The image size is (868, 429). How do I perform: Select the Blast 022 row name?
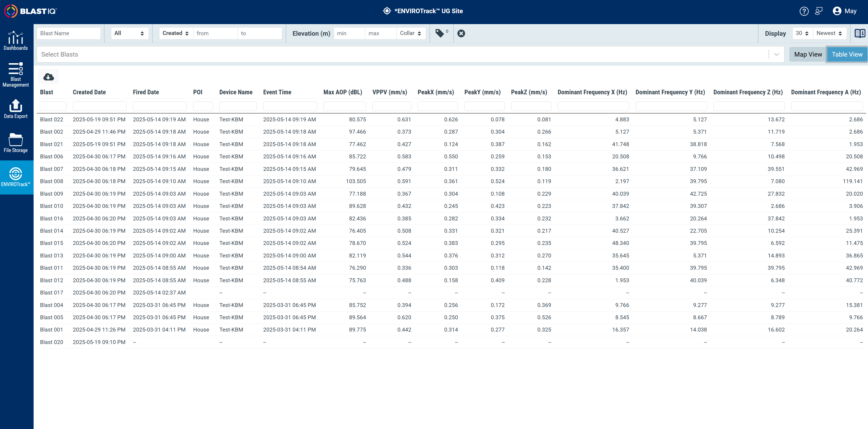(52, 119)
